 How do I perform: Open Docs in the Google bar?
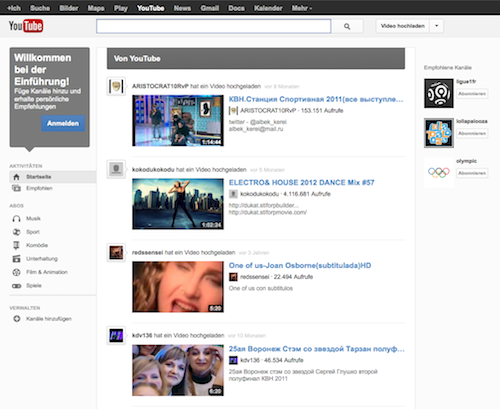pos(236,8)
